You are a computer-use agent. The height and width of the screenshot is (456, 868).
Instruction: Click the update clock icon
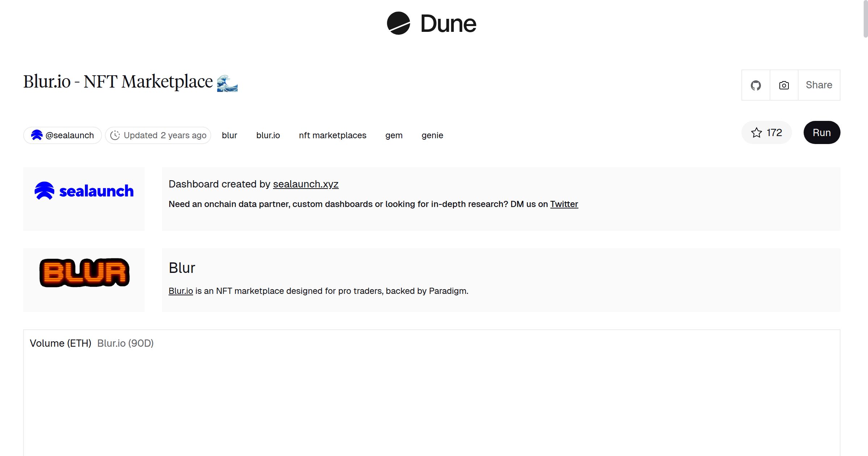coord(115,135)
